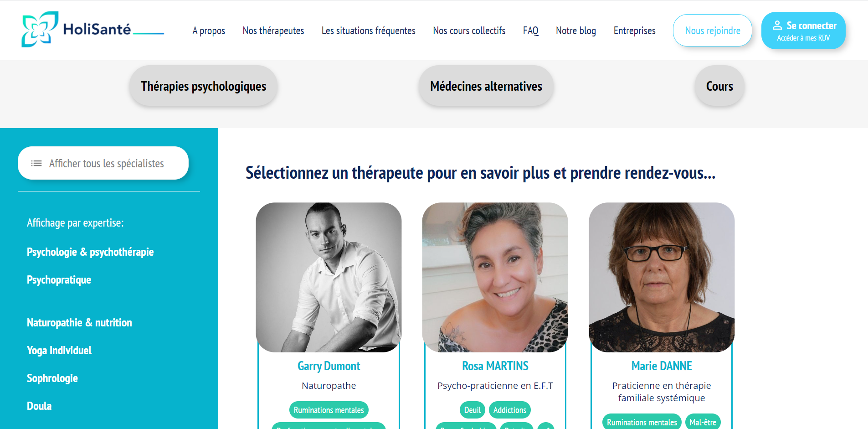
Task: Click the list icon beside Afficher tous
Action: click(36, 163)
